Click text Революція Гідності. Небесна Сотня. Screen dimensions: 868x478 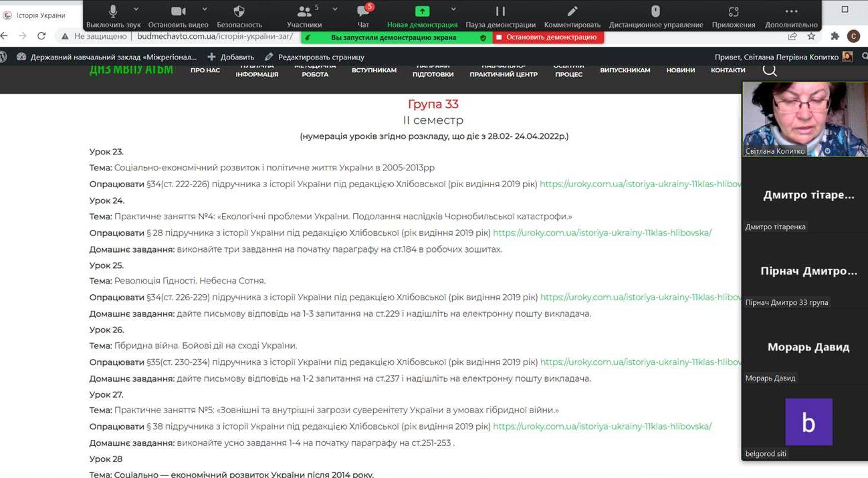(x=190, y=281)
